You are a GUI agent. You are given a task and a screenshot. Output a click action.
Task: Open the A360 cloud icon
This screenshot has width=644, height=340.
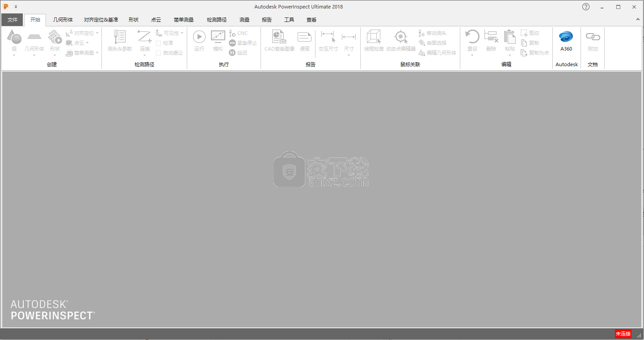click(x=566, y=37)
